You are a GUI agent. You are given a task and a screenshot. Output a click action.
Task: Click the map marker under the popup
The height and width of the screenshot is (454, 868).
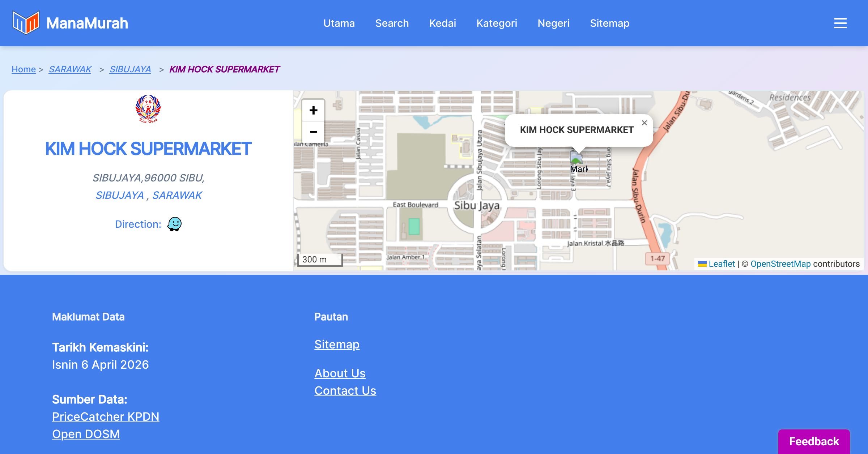pyautogui.click(x=576, y=159)
